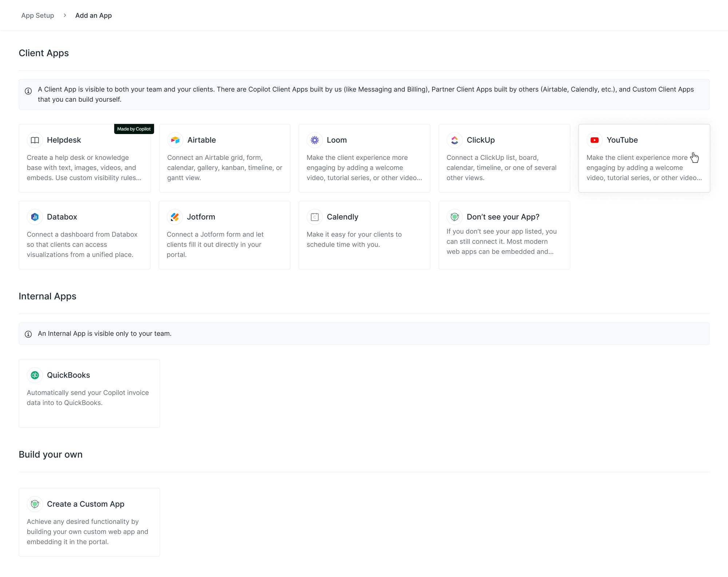The image size is (728, 577).
Task: Click the YouTube play icon
Action: (x=594, y=140)
